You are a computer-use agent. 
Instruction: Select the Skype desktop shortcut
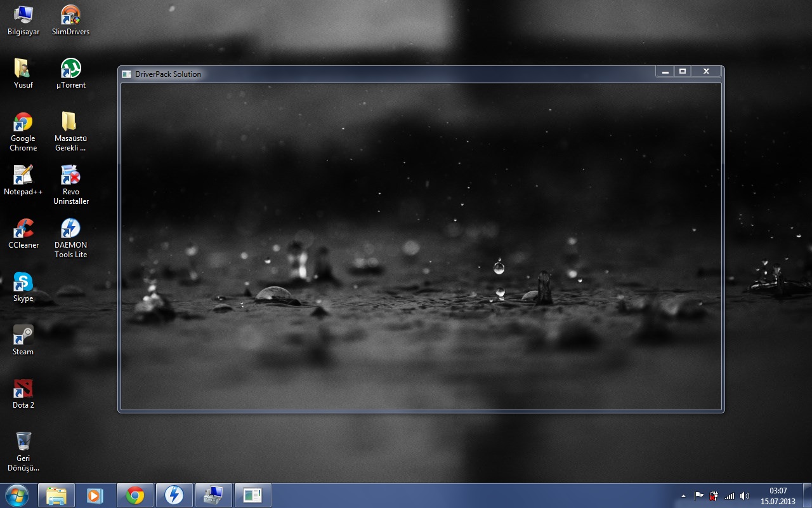(x=23, y=287)
